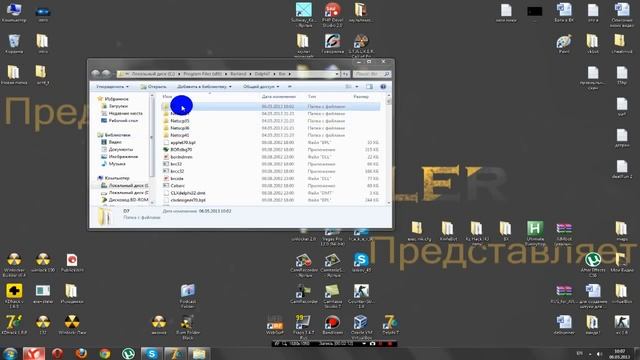The image size is (640, 360).
Task: Open Camtasia Studio 7 desktop shortcut
Action: (332, 296)
